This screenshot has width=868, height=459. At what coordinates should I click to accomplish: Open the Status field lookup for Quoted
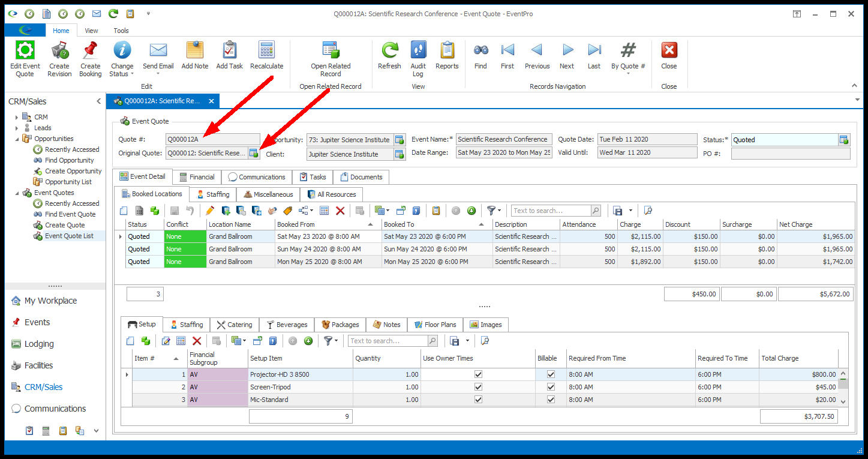click(844, 140)
